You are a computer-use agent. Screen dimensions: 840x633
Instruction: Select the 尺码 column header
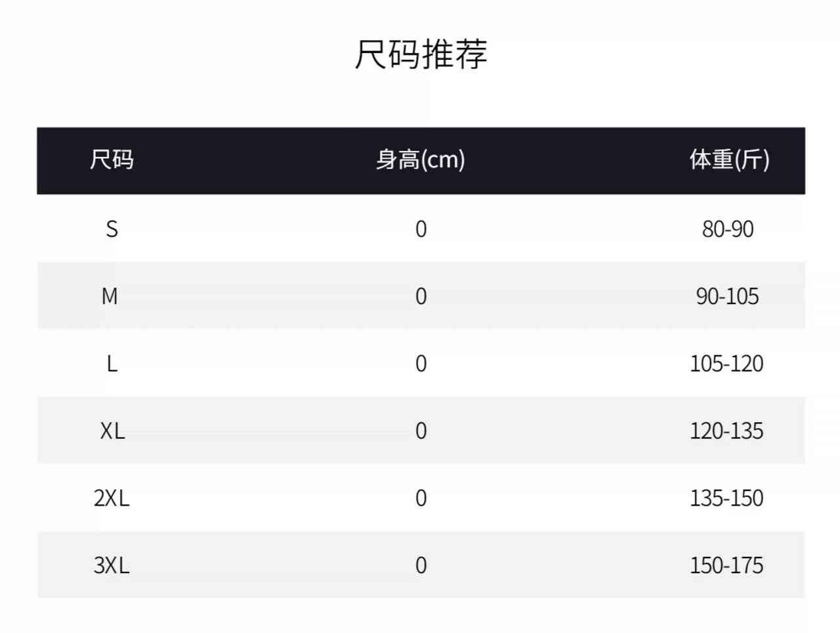[x=112, y=160]
